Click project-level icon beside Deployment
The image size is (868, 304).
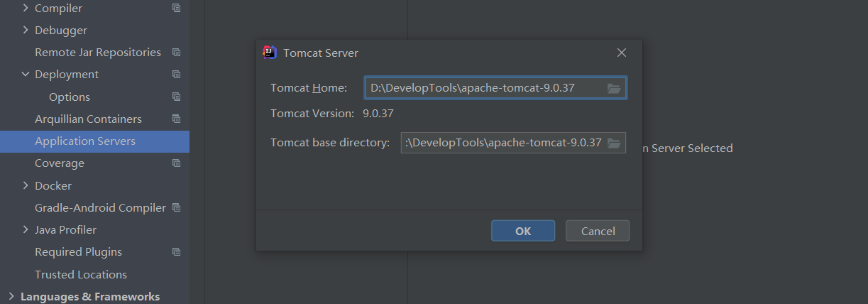pos(176,75)
